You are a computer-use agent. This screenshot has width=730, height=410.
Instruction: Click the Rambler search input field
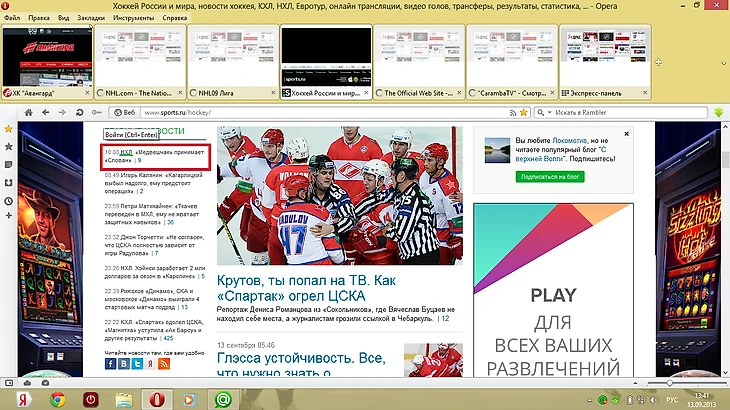point(630,112)
